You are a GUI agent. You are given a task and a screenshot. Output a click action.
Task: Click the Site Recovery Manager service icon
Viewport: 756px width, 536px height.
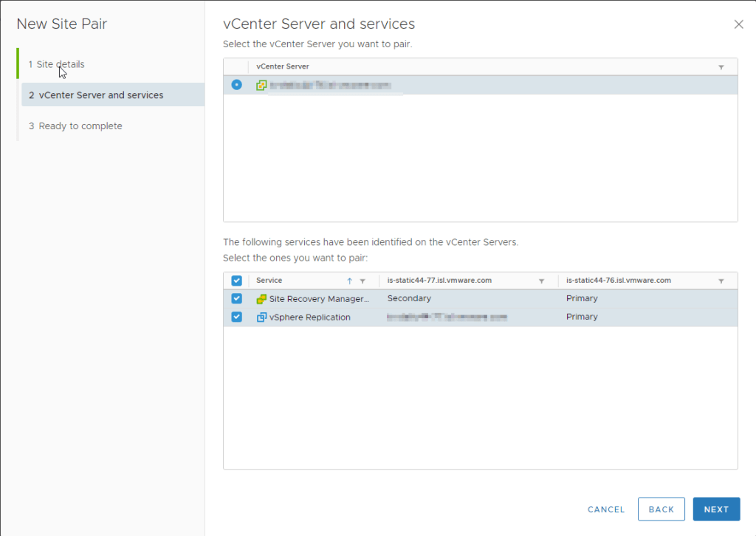(x=261, y=299)
